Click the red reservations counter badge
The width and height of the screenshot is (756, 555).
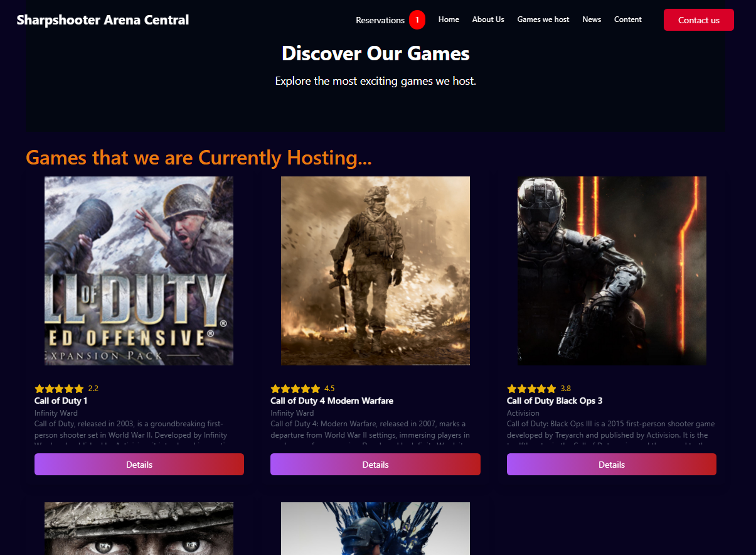click(x=417, y=19)
